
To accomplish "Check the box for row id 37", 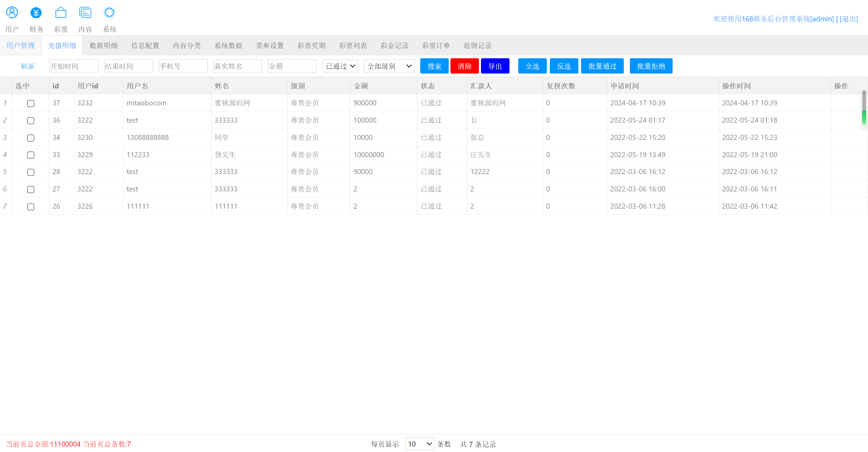I will coord(31,103).
